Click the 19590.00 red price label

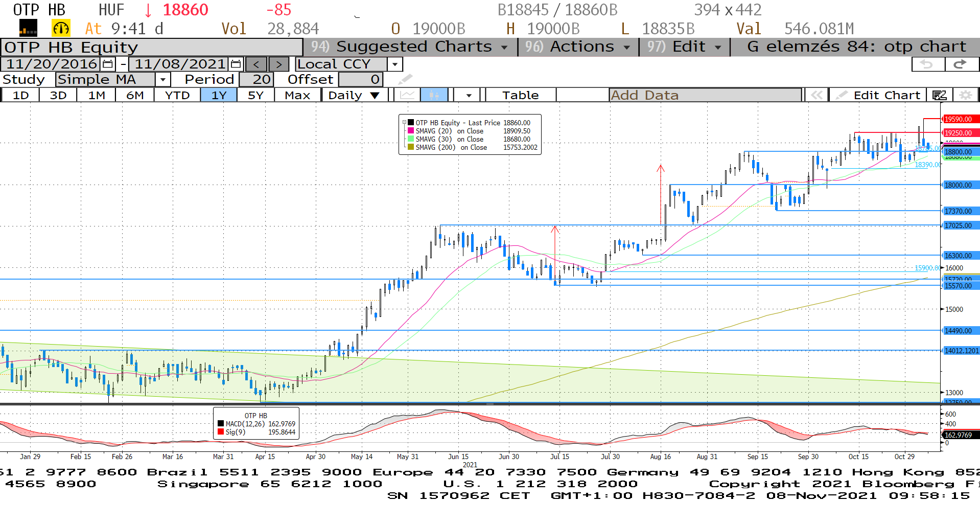pos(961,119)
